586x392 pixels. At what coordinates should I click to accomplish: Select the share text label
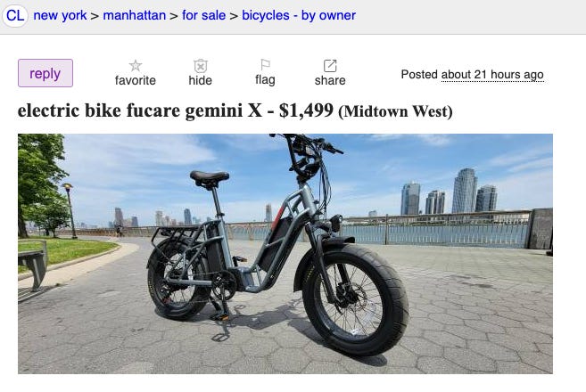pyautogui.click(x=330, y=80)
